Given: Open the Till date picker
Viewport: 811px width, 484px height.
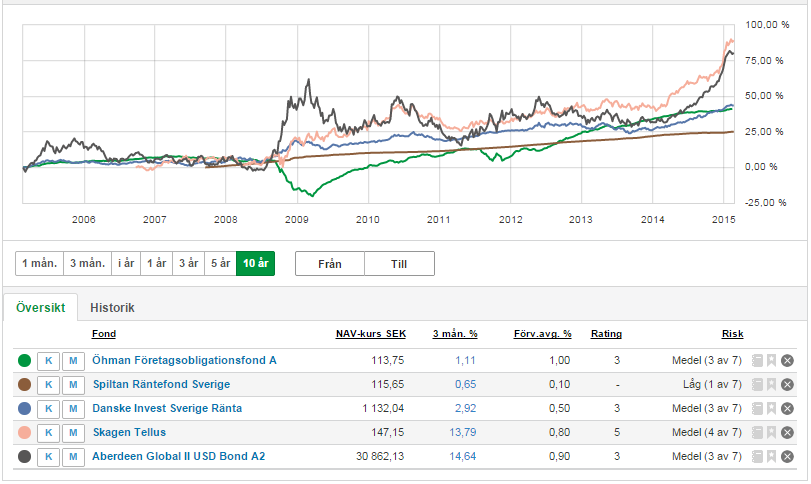Looking at the screenshot, I should click(x=399, y=263).
